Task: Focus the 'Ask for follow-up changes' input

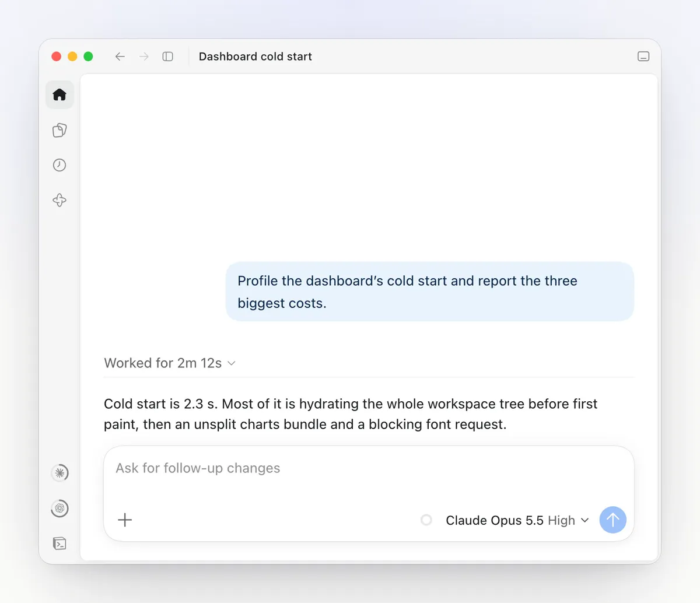Action: [369, 469]
